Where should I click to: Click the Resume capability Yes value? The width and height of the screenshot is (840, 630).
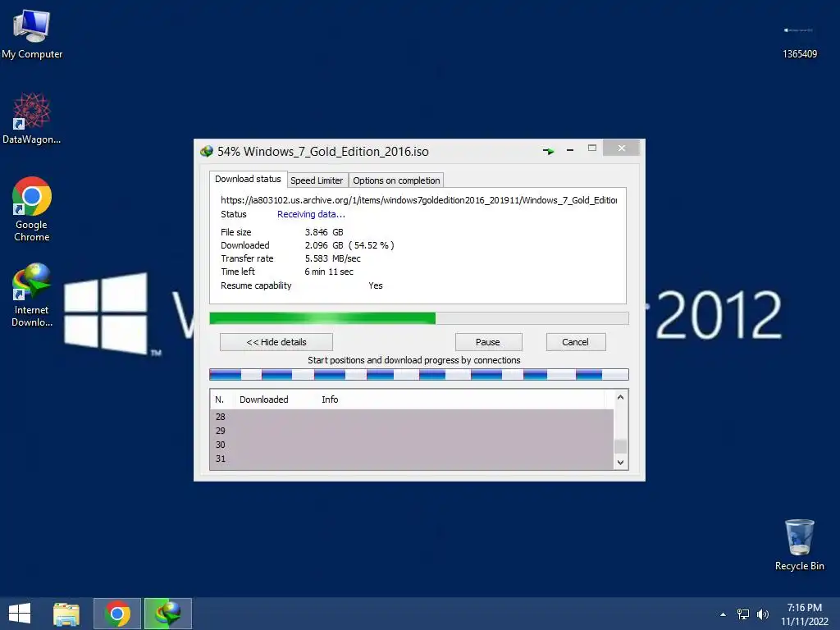[x=376, y=286]
